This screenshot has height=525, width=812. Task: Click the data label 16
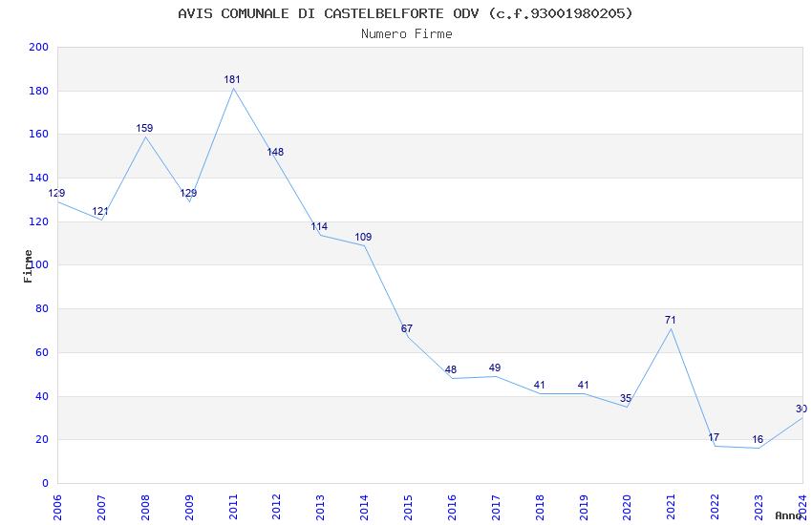tap(758, 440)
